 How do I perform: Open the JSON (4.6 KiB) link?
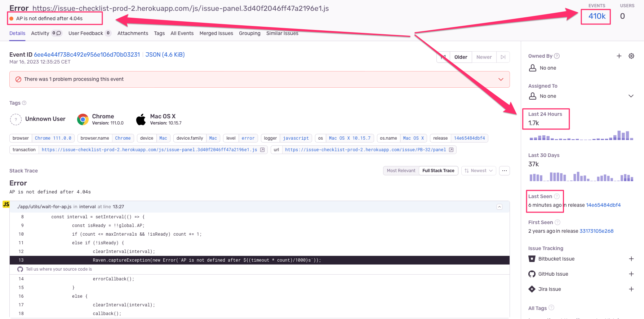click(165, 54)
